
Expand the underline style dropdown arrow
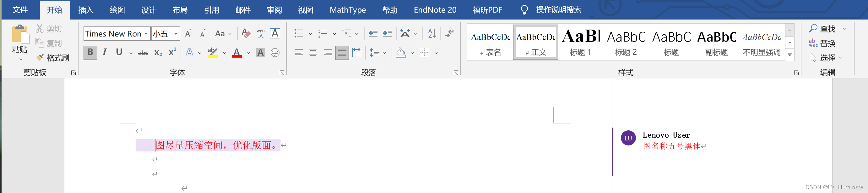(x=131, y=53)
